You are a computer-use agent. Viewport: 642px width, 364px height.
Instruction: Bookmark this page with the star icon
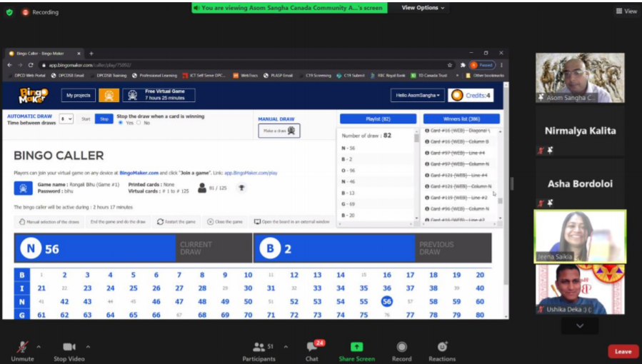450,65
